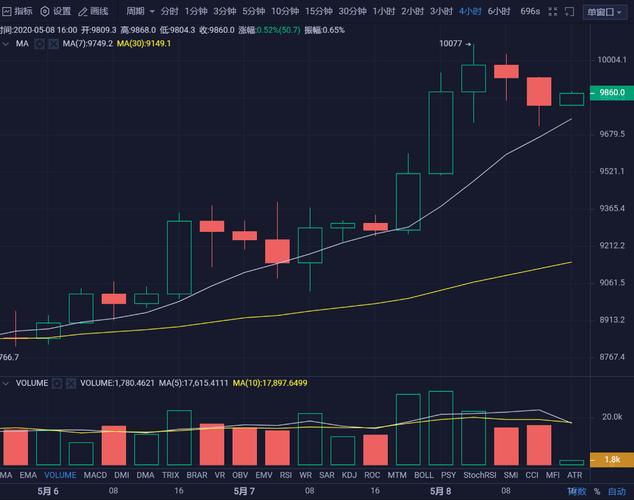Switch to the 15分钟 timeframe
634x500 pixels.
[318, 11]
